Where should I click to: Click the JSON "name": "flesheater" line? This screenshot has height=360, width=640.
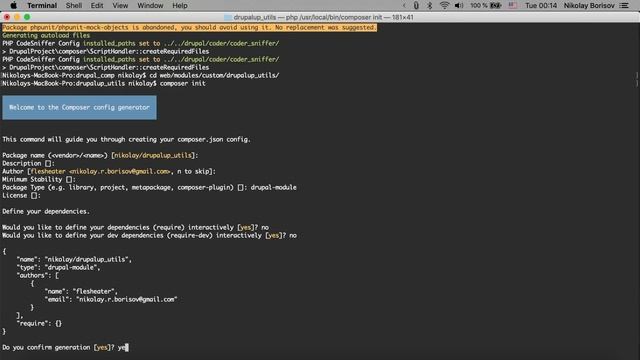click(x=81, y=291)
